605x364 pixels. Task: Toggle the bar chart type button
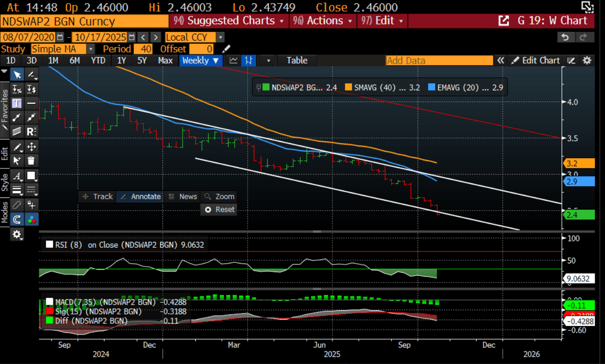coord(249,60)
